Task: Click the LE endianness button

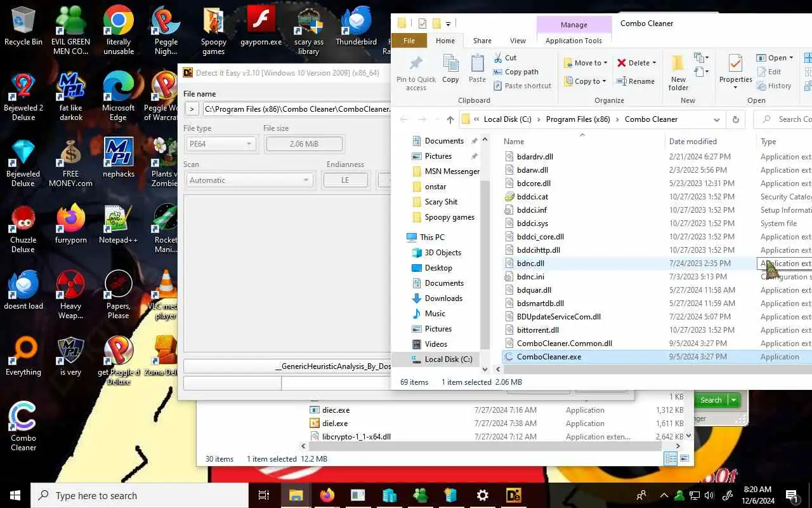Action: (345, 180)
